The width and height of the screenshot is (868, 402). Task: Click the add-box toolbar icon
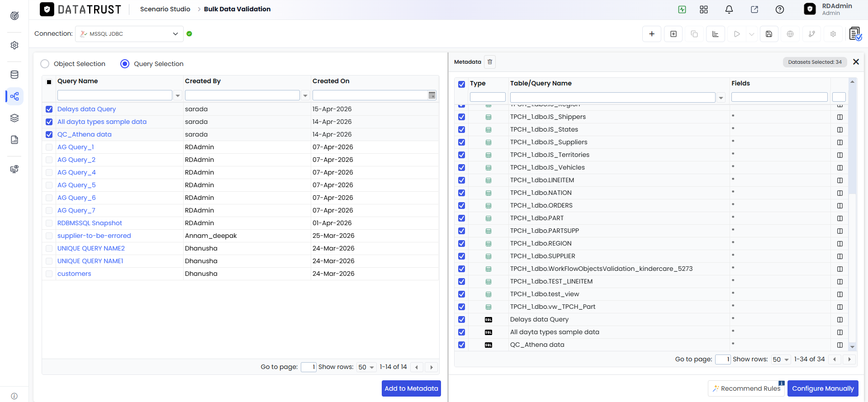(x=674, y=34)
